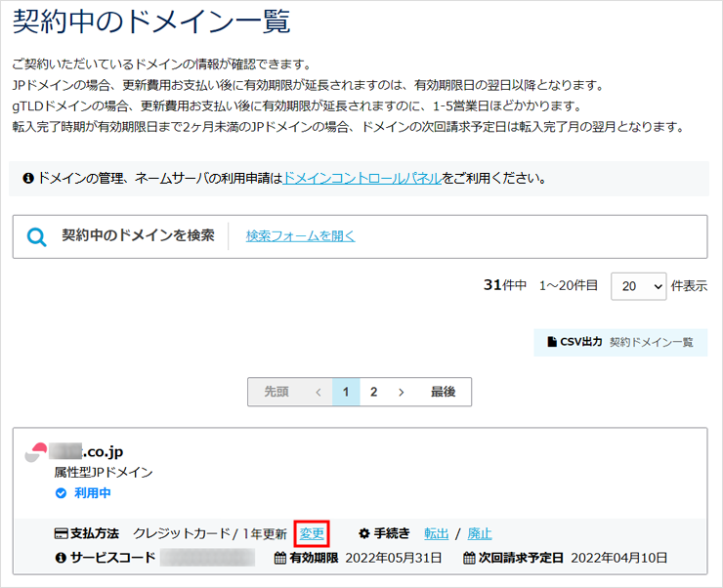Click the info icon beside ドメインの管理
Image resolution: width=723 pixels, height=588 pixels.
28,179
